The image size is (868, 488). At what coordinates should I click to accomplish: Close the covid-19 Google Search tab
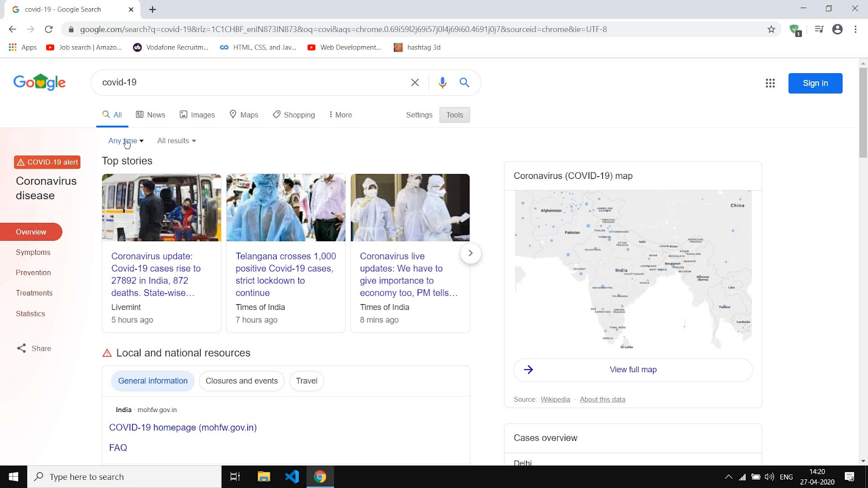click(x=131, y=9)
